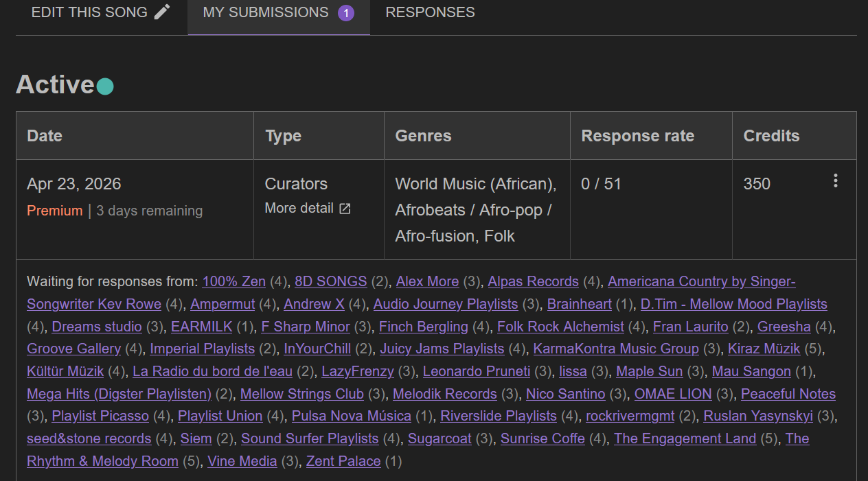Open The Engagement Land curator page

685,438
